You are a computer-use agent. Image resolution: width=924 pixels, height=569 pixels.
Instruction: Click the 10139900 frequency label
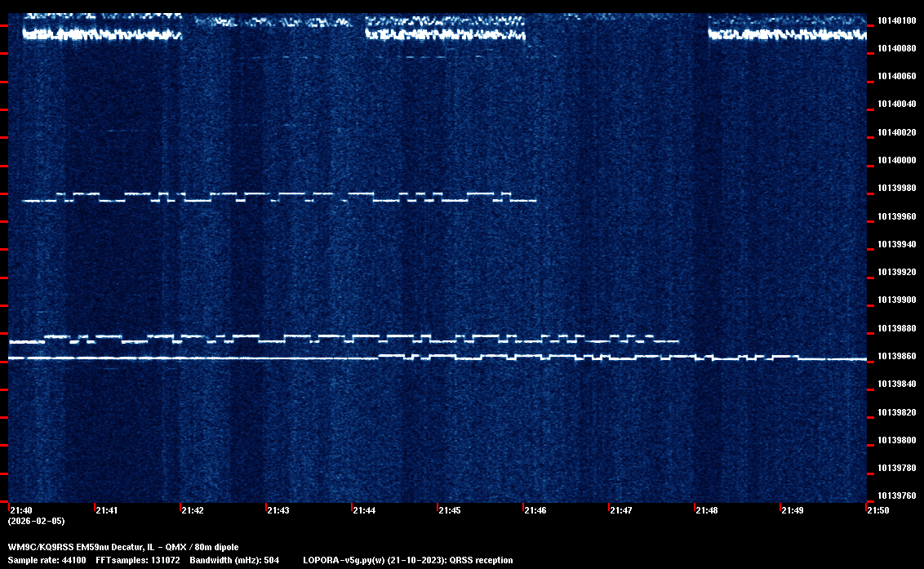(x=895, y=300)
